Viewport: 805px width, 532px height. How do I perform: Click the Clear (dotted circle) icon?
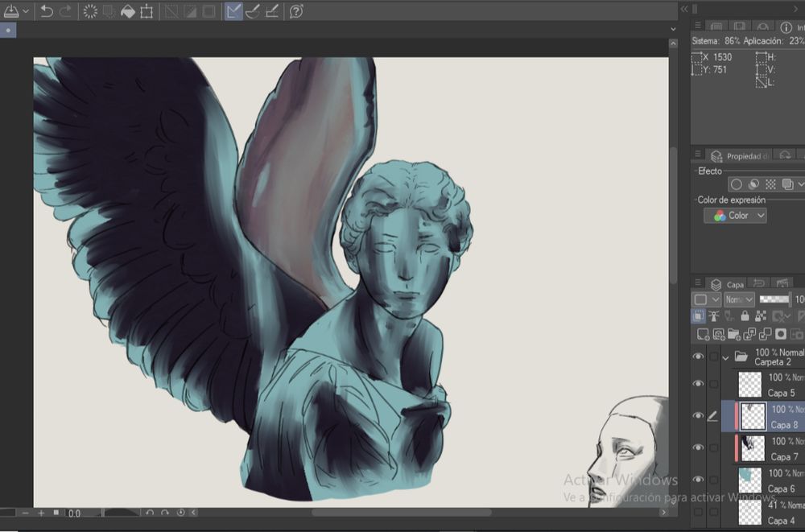coord(90,11)
